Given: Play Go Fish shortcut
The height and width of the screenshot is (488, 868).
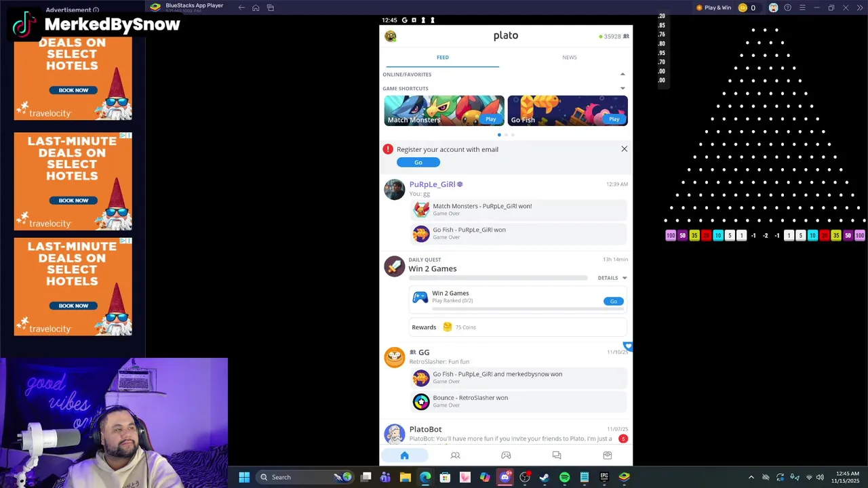Looking at the screenshot, I should pyautogui.click(x=614, y=119).
